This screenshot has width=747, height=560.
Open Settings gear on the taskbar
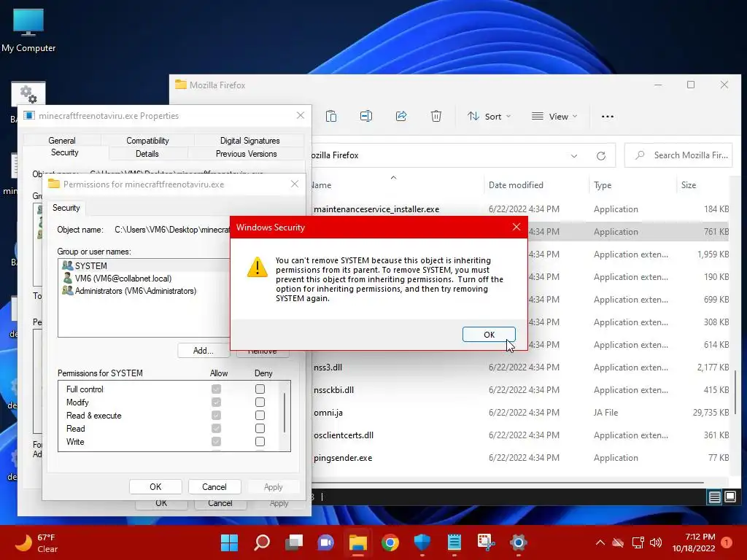(x=519, y=542)
